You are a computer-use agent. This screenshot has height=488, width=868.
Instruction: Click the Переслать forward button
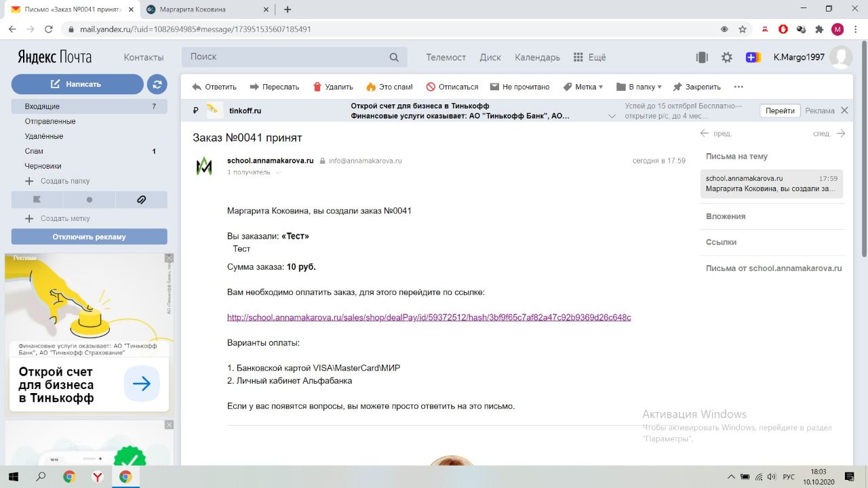(275, 87)
